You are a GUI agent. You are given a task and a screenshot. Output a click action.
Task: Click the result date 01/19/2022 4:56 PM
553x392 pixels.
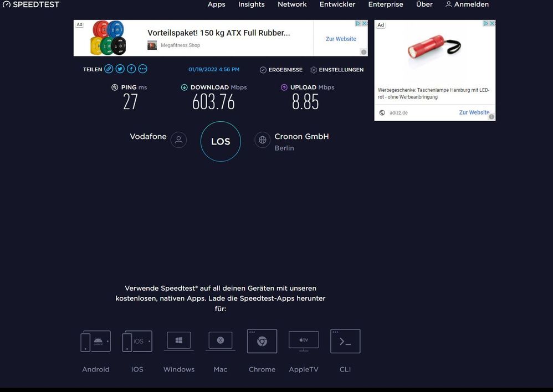pos(214,69)
